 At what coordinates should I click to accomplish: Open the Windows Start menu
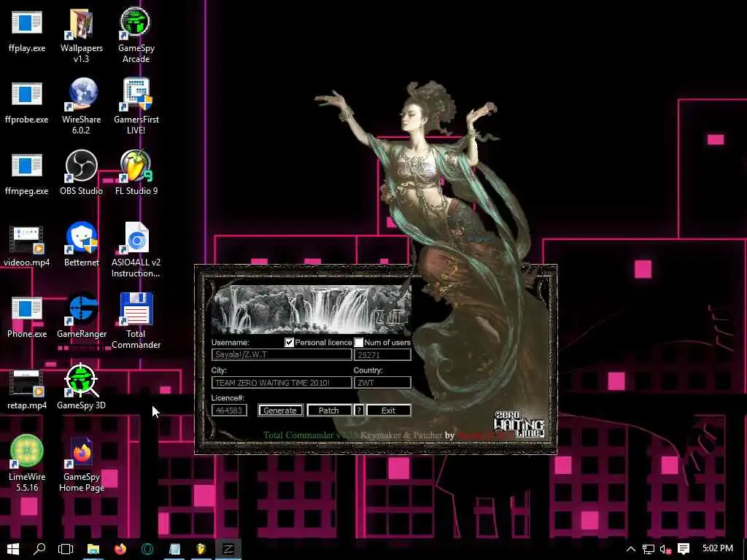[13, 548]
